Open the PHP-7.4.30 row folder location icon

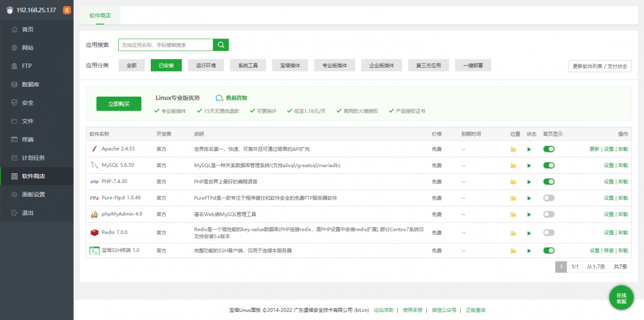pos(513,182)
